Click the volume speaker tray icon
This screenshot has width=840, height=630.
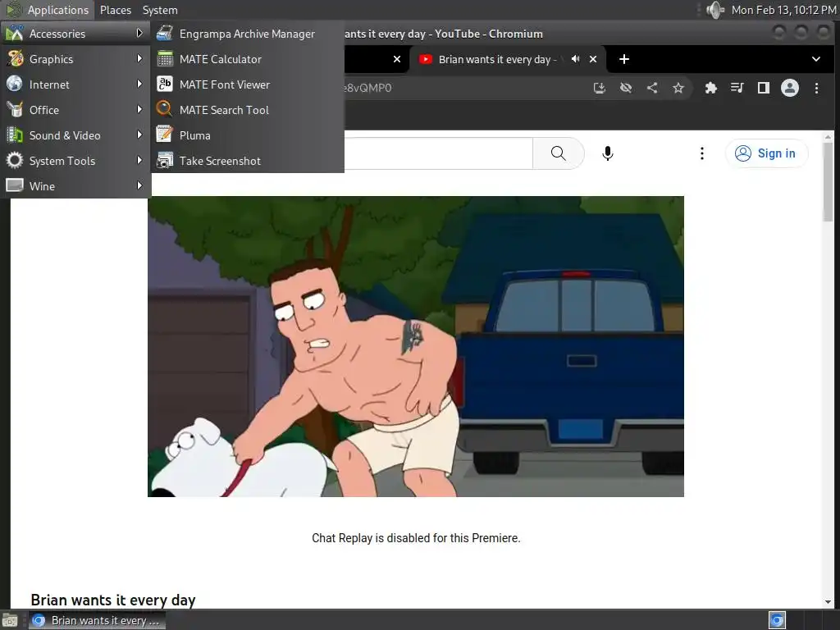(714, 10)
